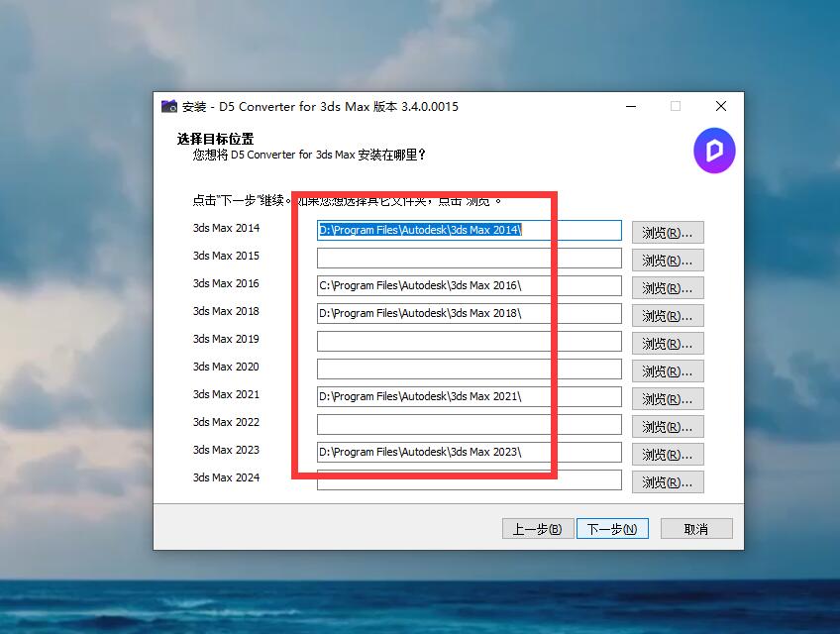
Task: Click the "3ds Max 2020" label
Action: point(226,367)
